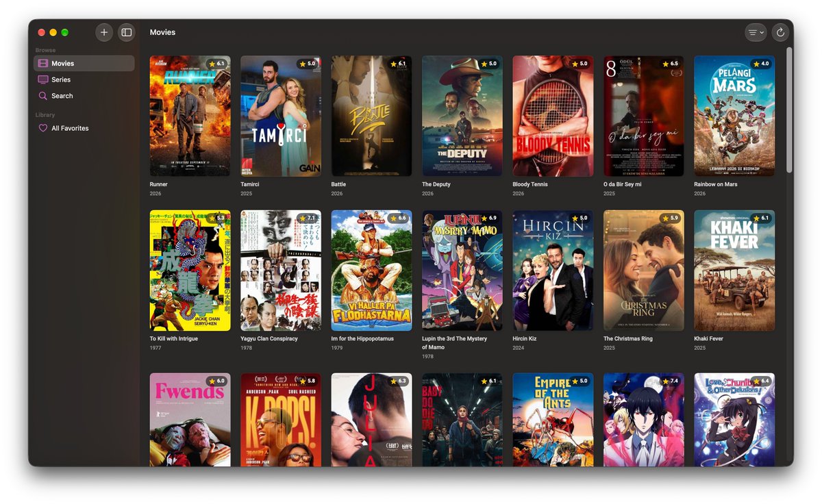822x504 pixels.
Task: Click the Bloody Tennis title text
Action: (x=530, y=184)
